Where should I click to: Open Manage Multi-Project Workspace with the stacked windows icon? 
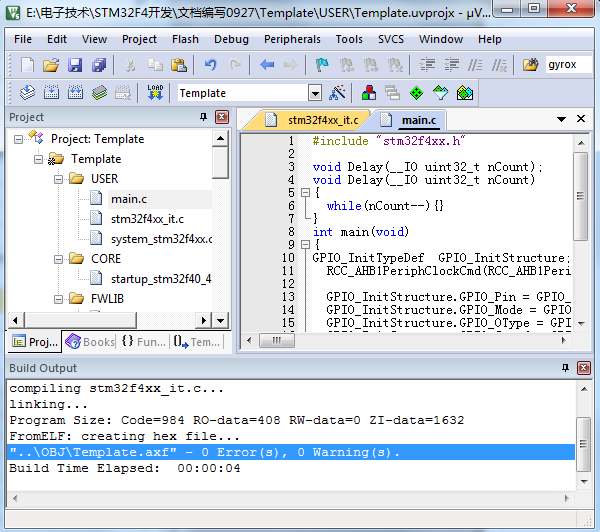[x=393, y=93]
